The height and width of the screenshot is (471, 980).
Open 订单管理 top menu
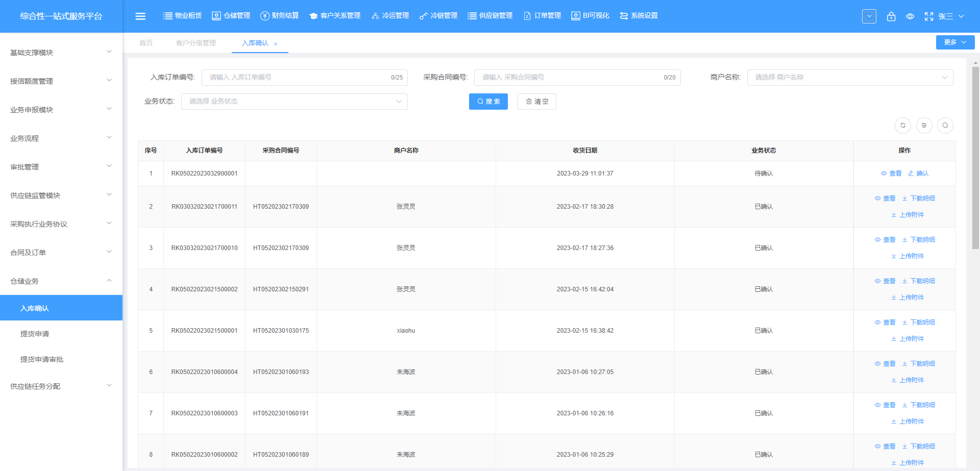(x=542, y=16)
